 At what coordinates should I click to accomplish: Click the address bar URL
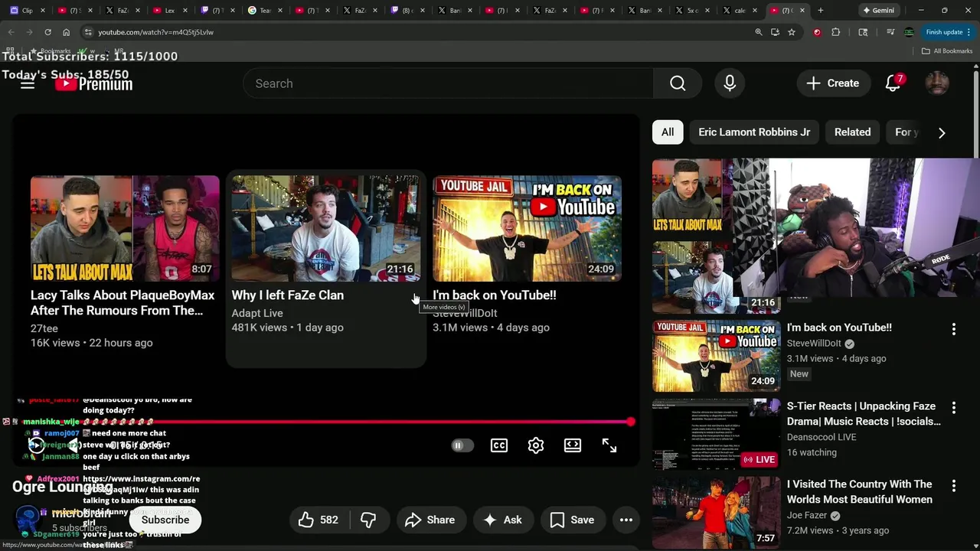tap(155, 32)
